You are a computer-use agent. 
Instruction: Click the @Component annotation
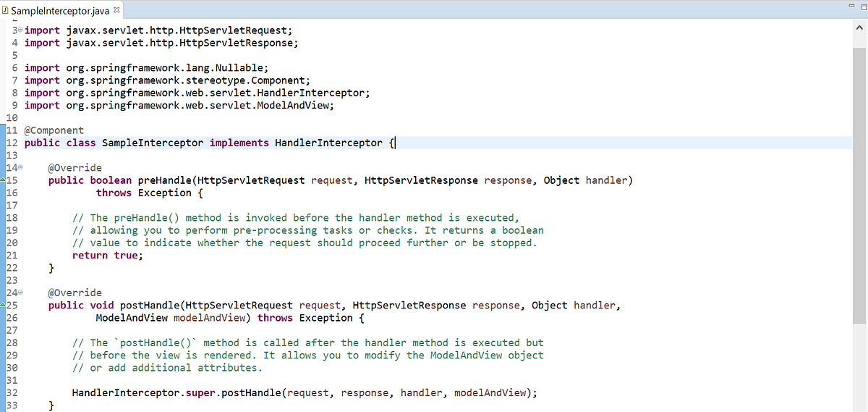tap(54, 130)
